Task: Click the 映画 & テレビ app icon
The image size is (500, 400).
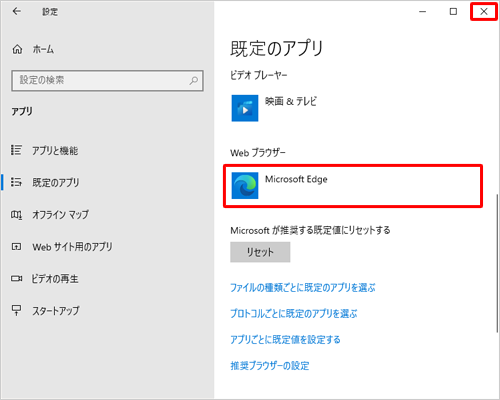Action: point(245,108)
